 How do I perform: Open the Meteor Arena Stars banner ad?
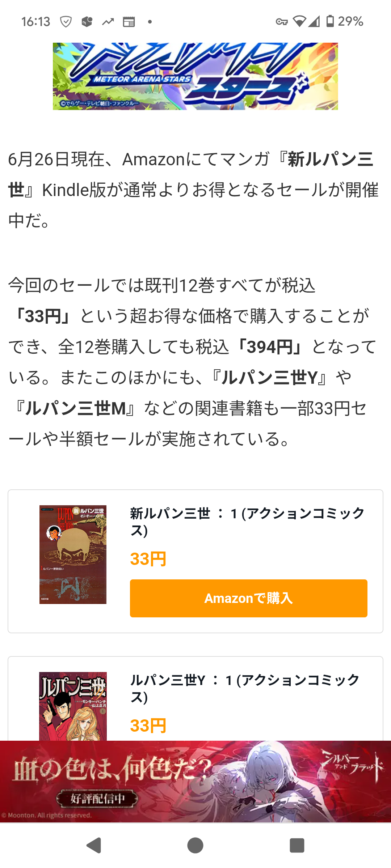(195, 76)
